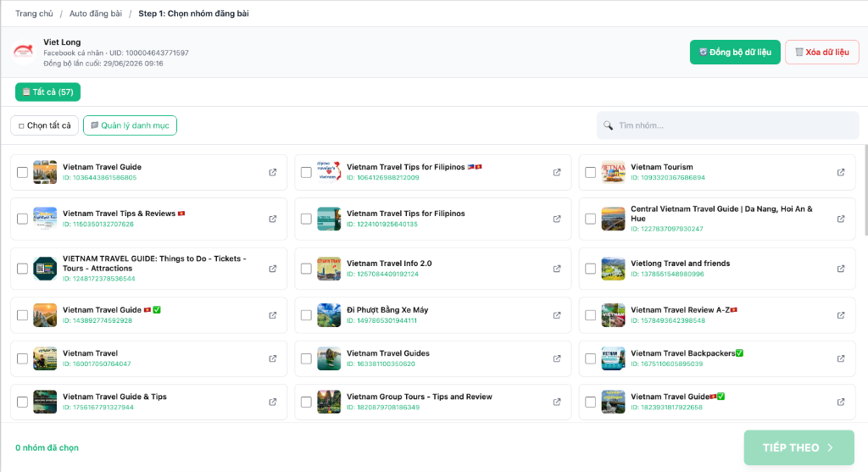Open external link for Vietnam Travel Info 2.0
Screen dimensions: 868x472
point(557,269)
